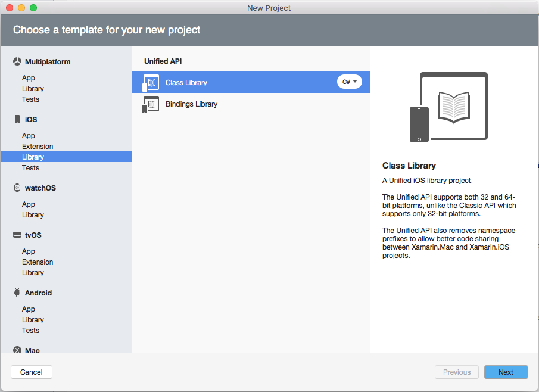The height and width of the screenshot is (392, 539).
Task: Click the watchOS watch icon
Action: pyautogui.click(x=17, y=188)
